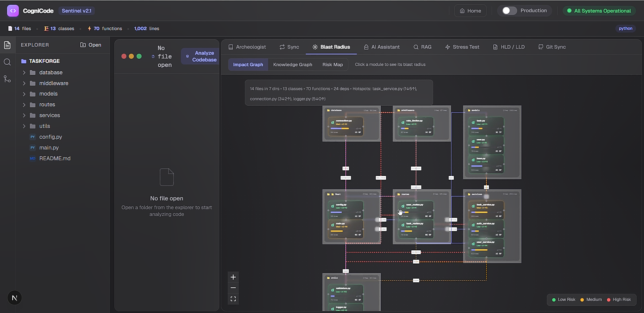The image size is (644, 313).
Task: Click the Open folder button in Explorer
Action: click(x=90, y=45)
